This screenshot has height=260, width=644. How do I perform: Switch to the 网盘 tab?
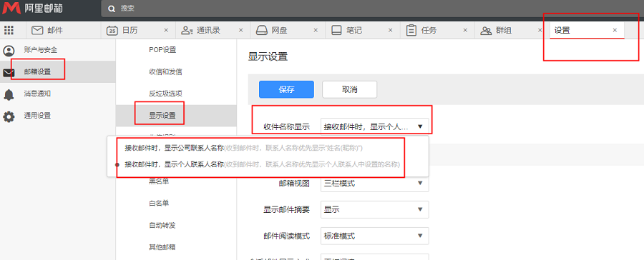click(x=288, y=30)
